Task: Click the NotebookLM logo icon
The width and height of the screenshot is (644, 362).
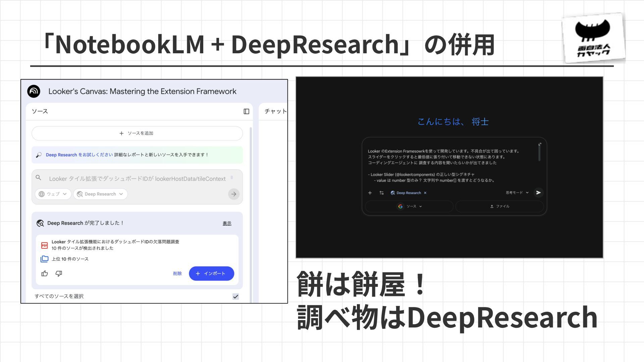Action: click(x=34, y=91)
